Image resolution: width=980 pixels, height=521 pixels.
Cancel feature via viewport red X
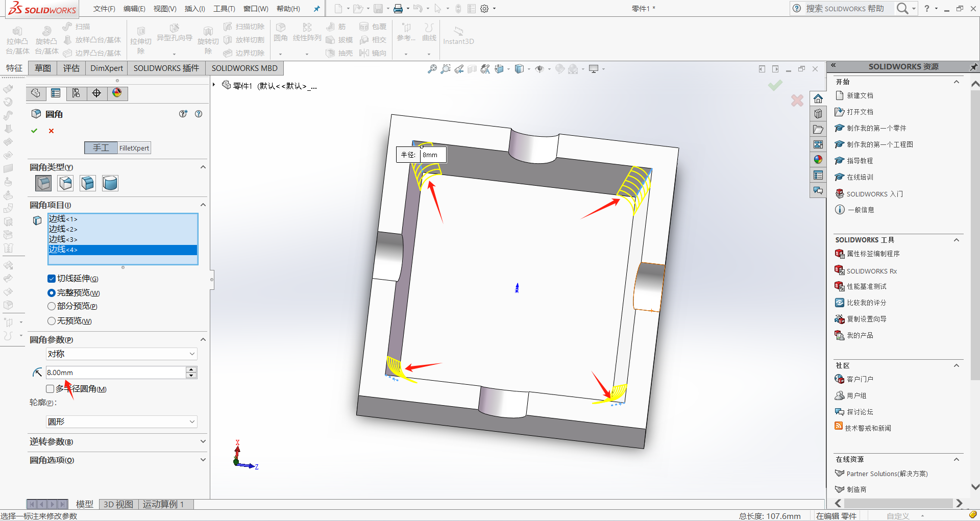click(x=797, y=101)
